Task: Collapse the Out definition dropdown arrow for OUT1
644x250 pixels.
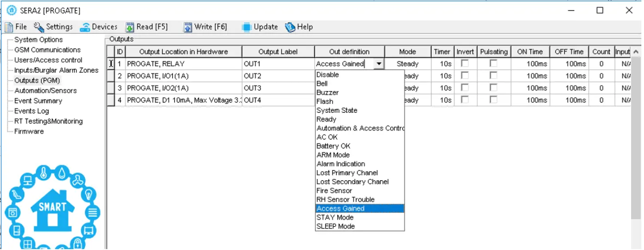Action: coord(379,64)
